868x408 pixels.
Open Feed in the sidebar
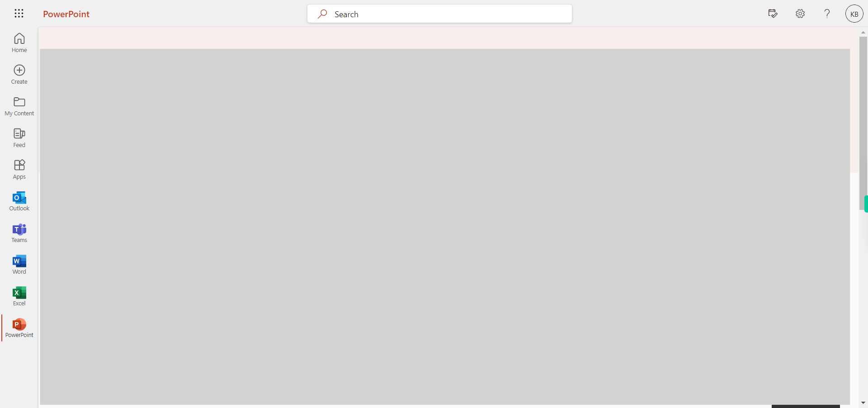pos(19,138)
